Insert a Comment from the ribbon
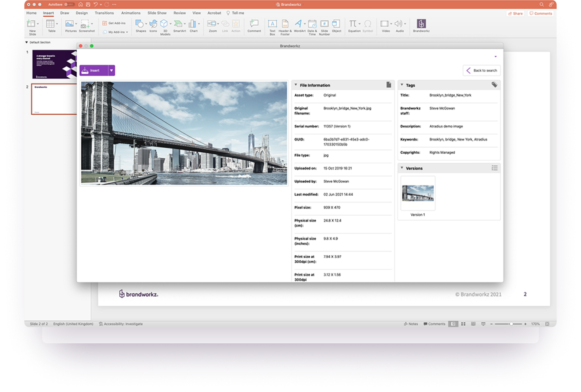581x392 pixels. [254, 26]
